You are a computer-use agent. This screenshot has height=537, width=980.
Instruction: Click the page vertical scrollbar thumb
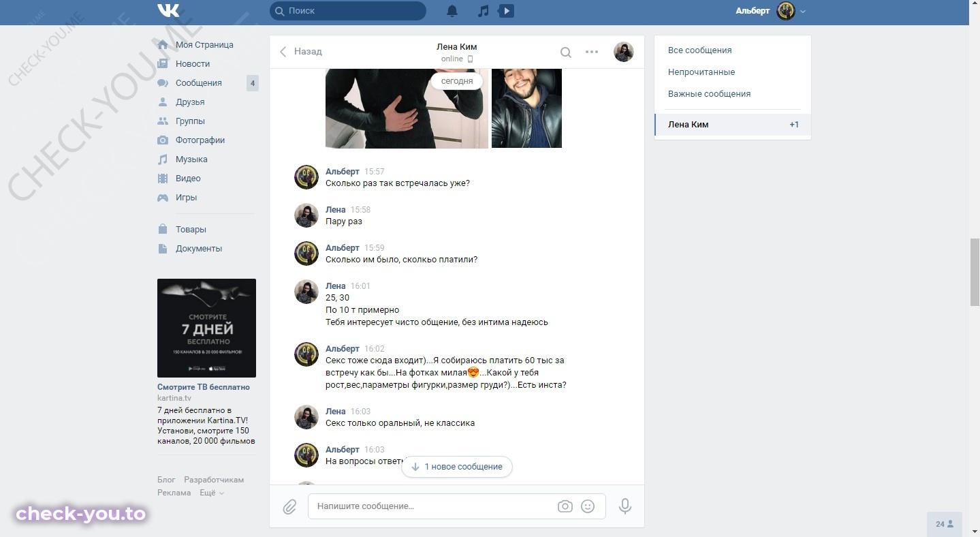(x=975, y=273)
